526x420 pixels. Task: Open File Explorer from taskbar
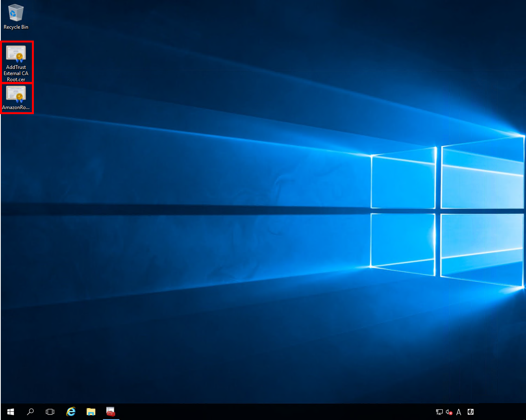pyautogui.click(x=91, y=412)
